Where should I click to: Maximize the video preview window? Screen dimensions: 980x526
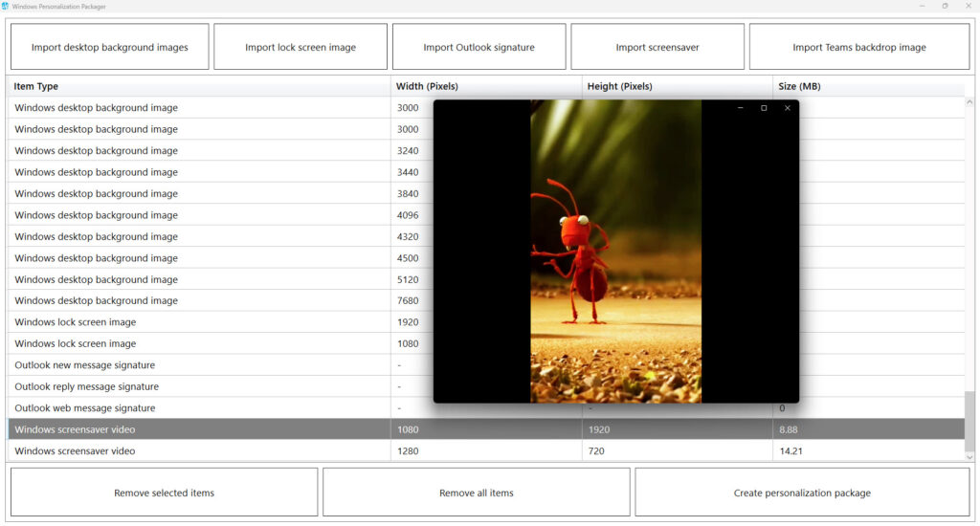coord(764,108)
